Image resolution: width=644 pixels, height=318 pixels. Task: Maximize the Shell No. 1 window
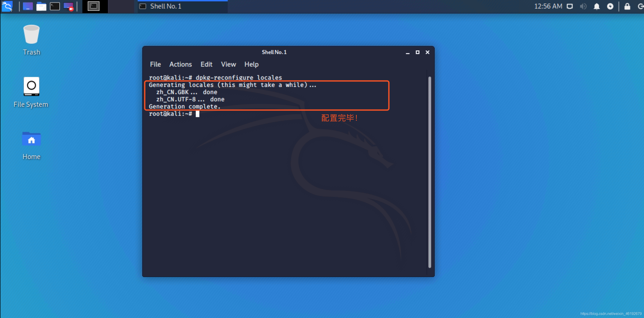(x=417, y=52)
